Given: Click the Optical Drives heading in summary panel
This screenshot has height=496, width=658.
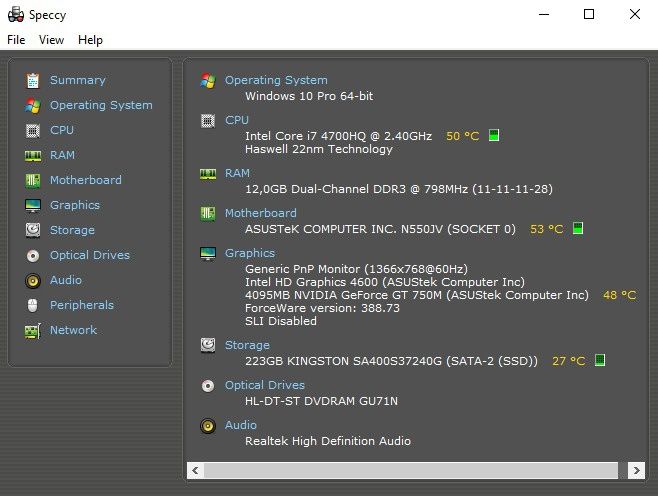Looking at the screenshot, I should (265, 385).
